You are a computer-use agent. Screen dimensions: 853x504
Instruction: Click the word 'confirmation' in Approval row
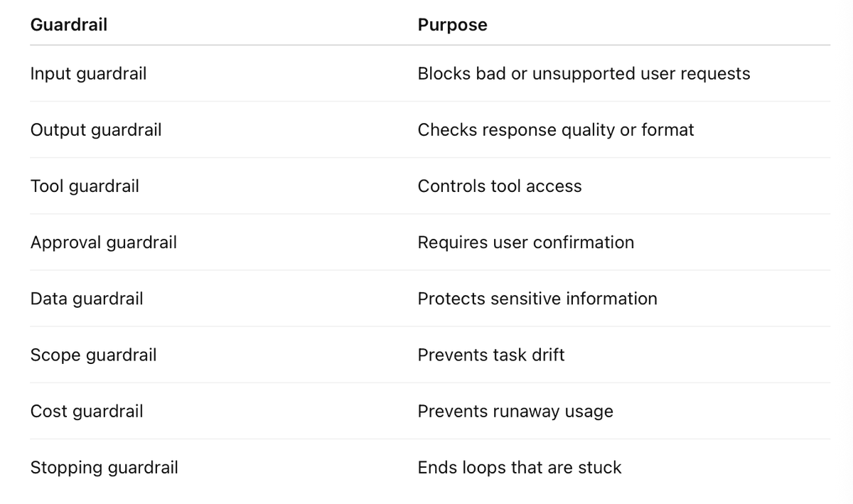(x=584, y=242)
